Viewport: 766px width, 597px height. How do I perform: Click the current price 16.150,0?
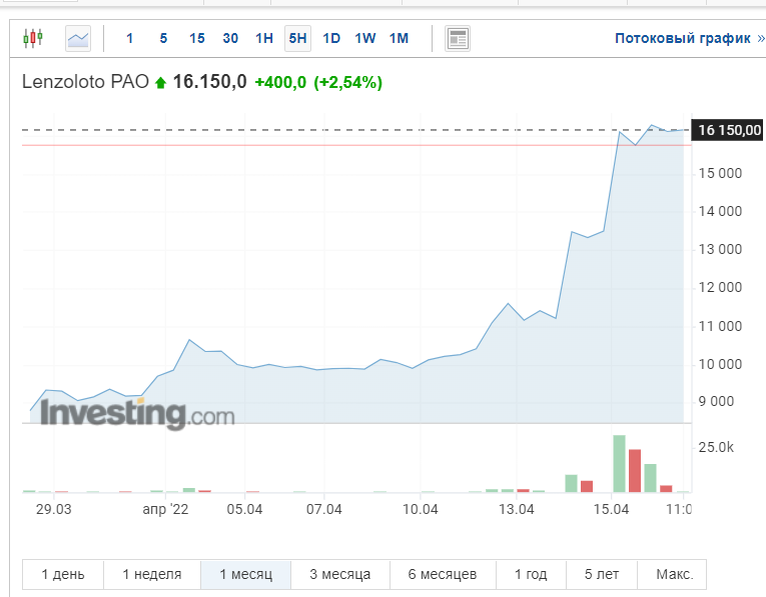click(x=210, y=82)
